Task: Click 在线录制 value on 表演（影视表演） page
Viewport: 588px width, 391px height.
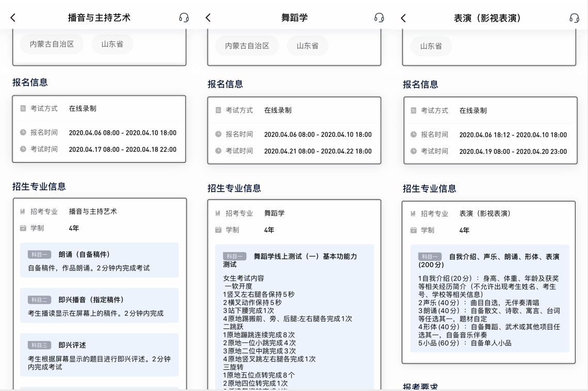Action: tap(473, 111)
